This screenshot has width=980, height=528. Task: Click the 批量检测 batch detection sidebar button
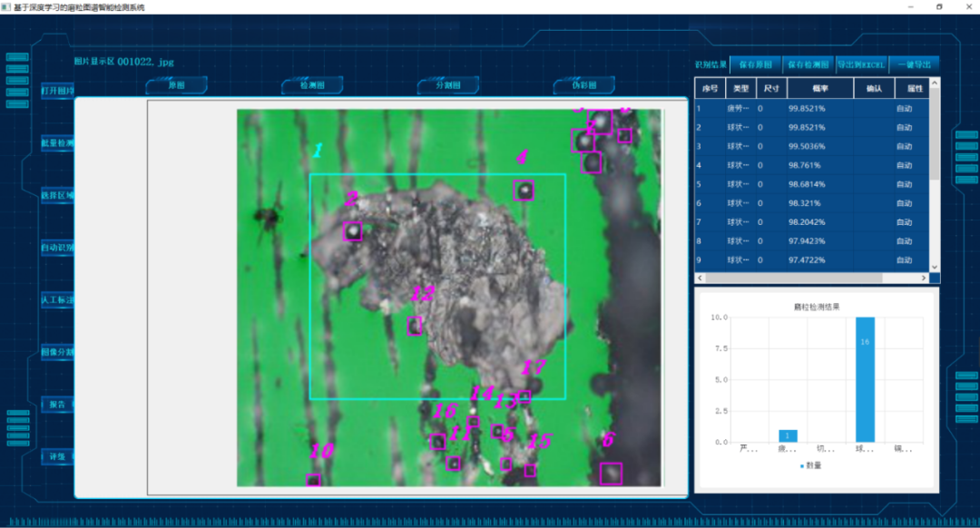pos(57,143)
